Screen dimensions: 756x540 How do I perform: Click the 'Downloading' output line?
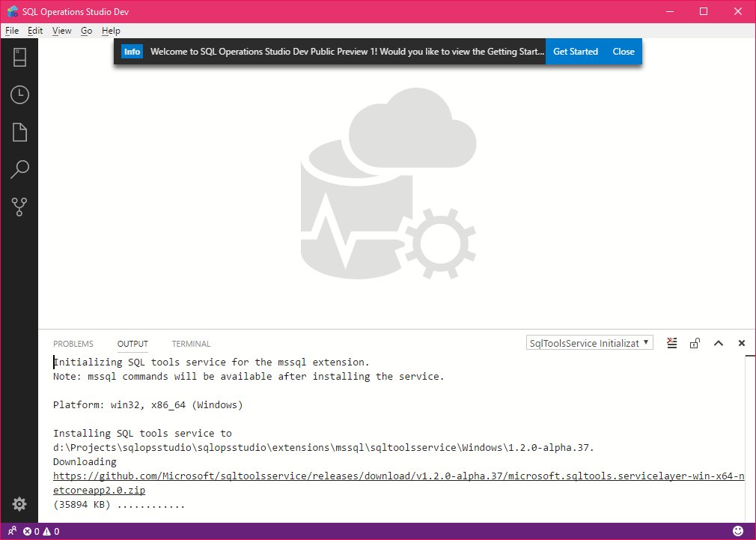(x=85, y=462)
